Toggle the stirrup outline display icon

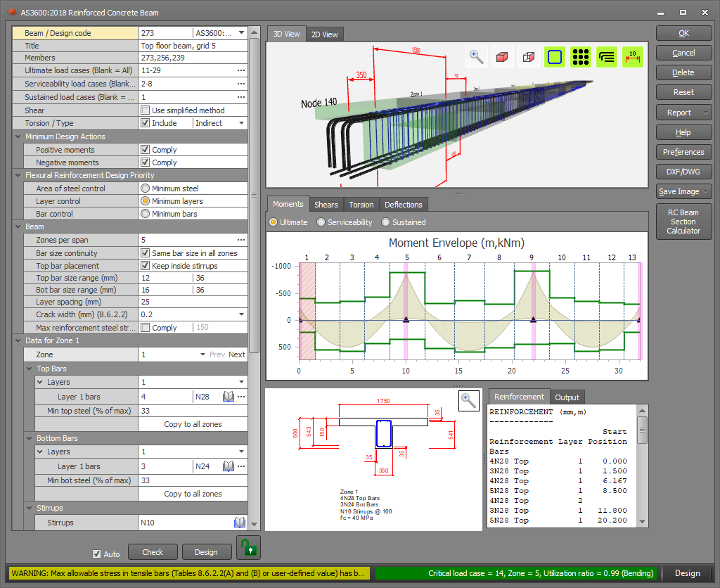tap(555, 57)
